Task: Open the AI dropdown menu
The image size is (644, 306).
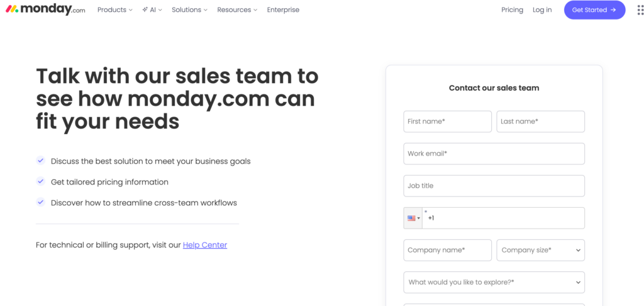Action: [x=152, y=10]
